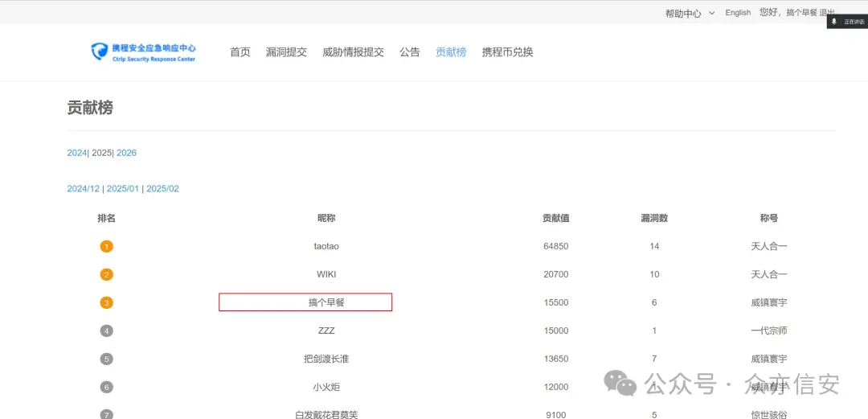Click contribution value 12000

click(556, 387)
